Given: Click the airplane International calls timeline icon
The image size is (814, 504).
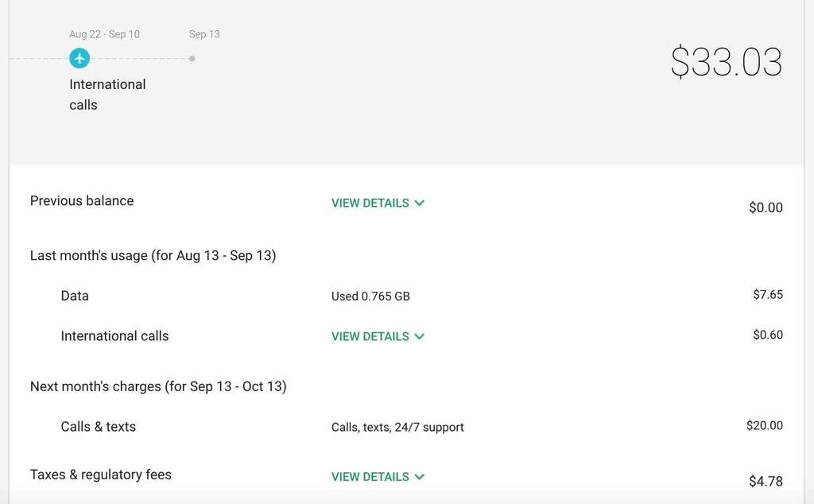Looking at the screenshot, I should click(x=79, y=58).
